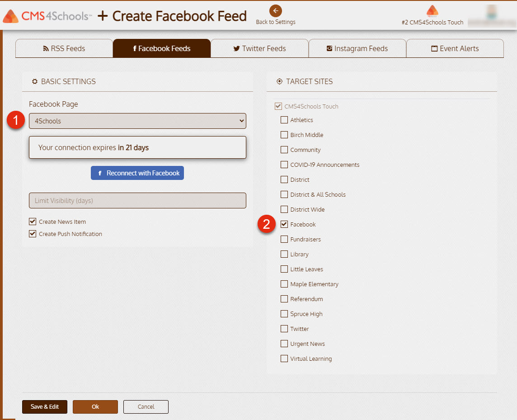Click the Facebook Page field label

[x=53, y=104]
